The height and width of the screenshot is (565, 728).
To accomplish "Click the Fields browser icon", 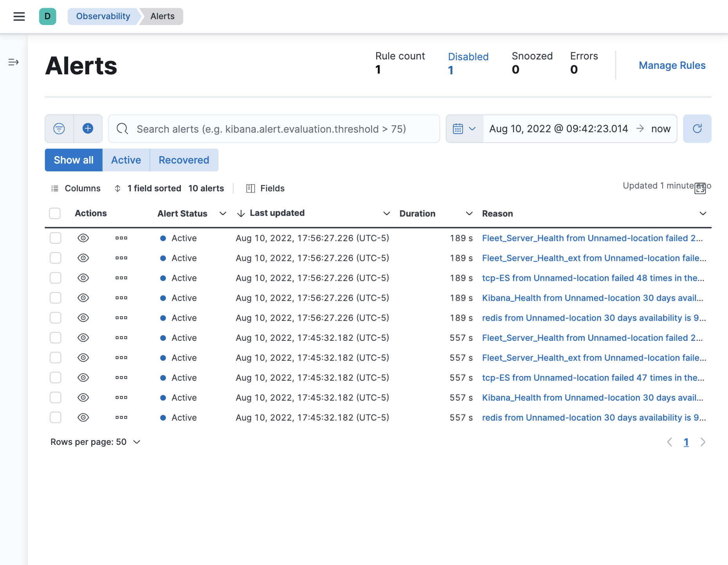I will pos(251,188).
